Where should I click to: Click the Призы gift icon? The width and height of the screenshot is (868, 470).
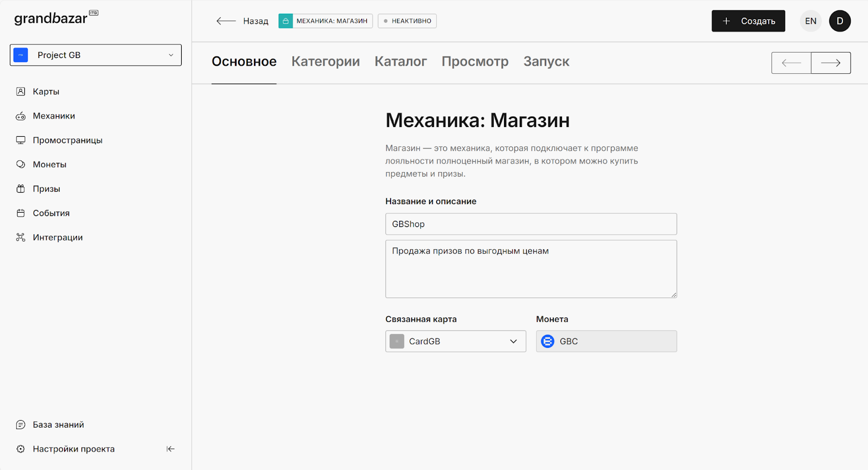tap(21, 189)
